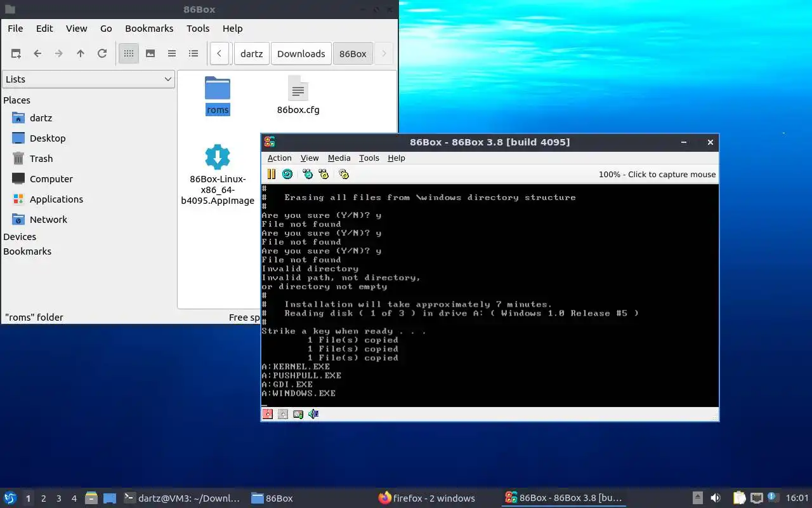Click the notification tray icon with exclamation
Screen dimensions: 812x508
[773, 497]
